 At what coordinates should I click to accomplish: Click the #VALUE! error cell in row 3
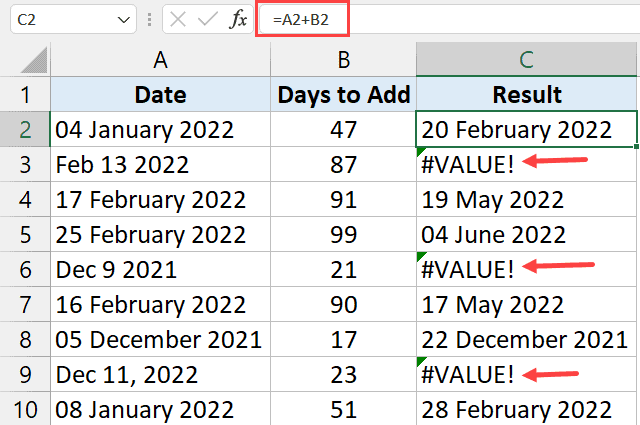click(468, 164)
